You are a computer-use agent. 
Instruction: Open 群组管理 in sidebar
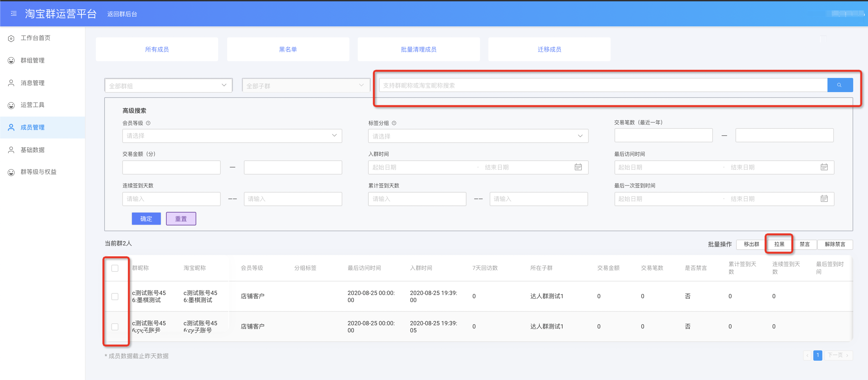tap(33, 61)
